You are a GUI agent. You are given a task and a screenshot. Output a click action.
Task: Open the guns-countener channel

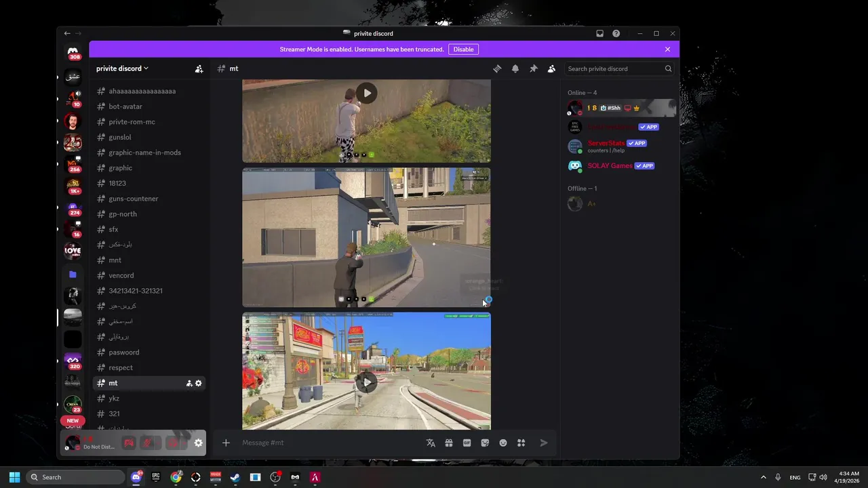(149, 199)
